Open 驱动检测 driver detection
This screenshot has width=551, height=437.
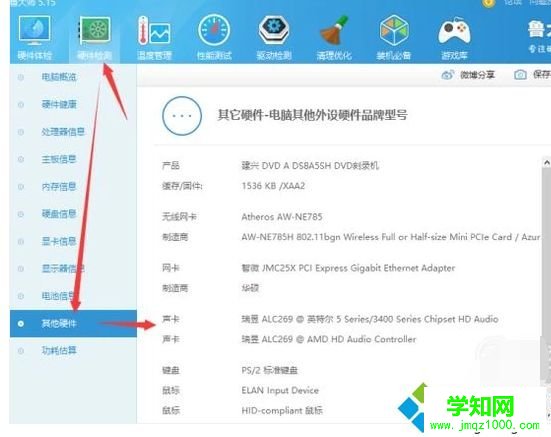pos(274,38)
